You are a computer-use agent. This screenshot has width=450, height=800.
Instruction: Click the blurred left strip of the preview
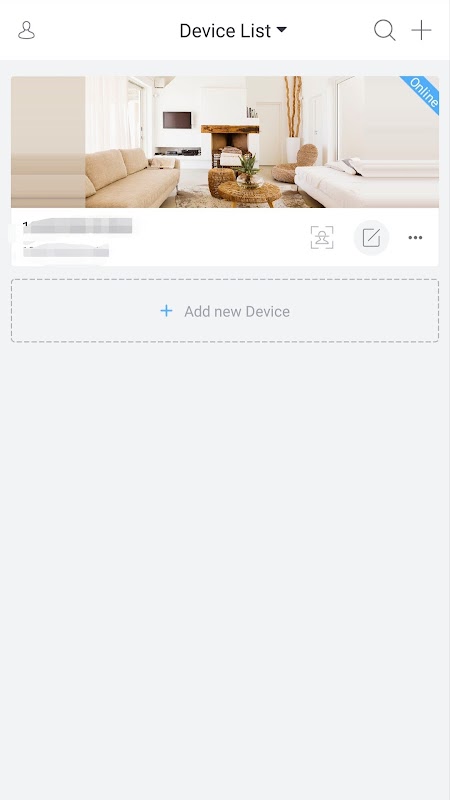[x=48, y=142]
